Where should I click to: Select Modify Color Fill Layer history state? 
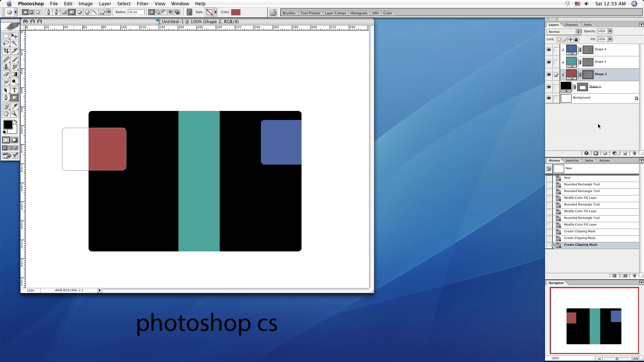[580, 198]
